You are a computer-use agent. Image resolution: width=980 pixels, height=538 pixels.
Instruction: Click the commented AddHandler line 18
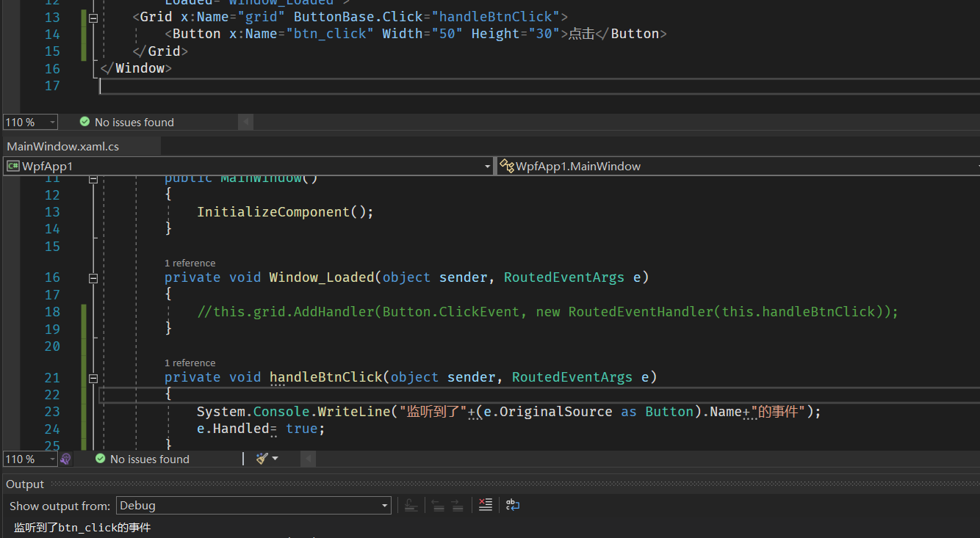[x=548, y=312]
